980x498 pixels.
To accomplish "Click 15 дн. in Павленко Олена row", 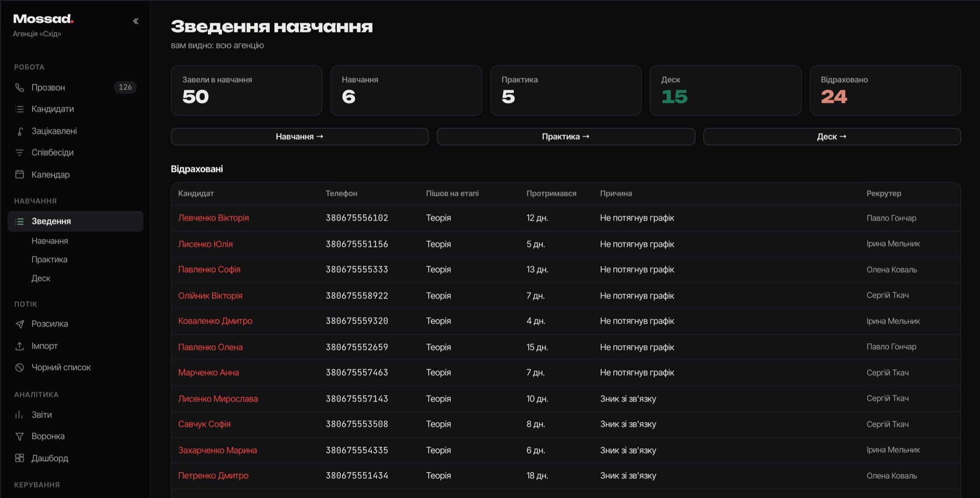I will pos(537,347).
